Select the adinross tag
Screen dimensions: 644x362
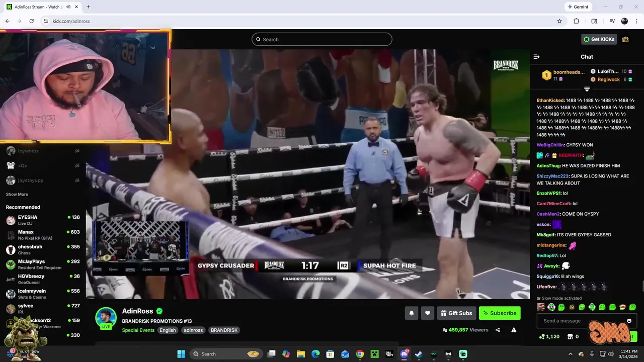pyautogui.click(x=193, y=330)
